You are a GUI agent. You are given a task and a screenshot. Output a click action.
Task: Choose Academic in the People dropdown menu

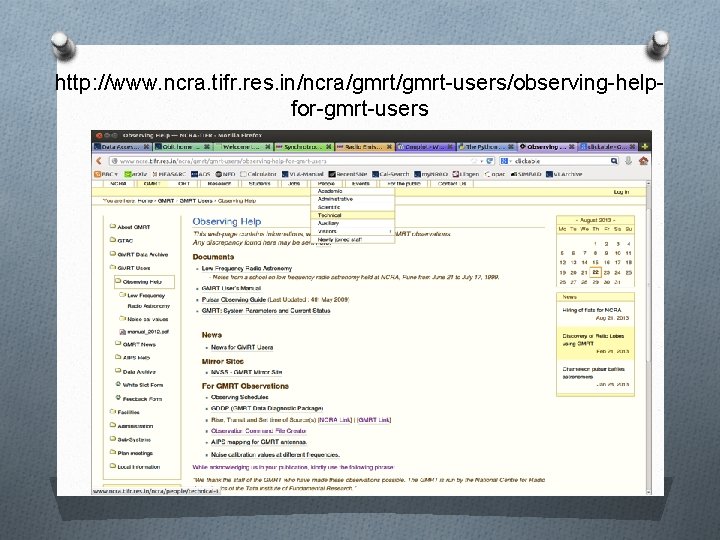pyautogui.click(x=353, y=191)
